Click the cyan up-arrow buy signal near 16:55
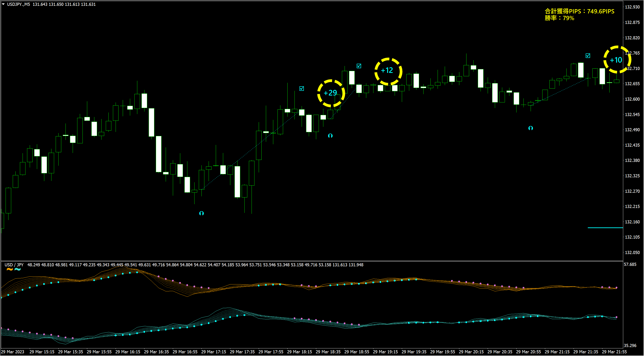The height and width of the screenshot is (356, 644). 201,213
